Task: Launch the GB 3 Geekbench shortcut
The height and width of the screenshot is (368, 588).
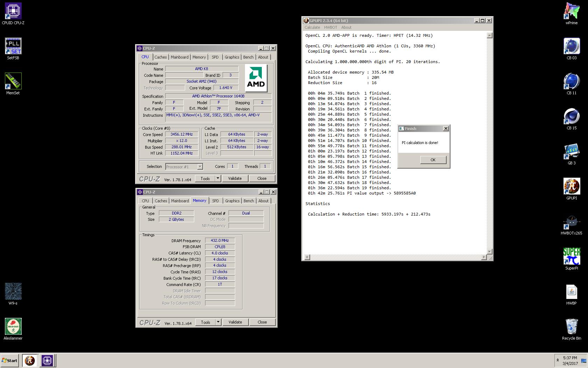Action: pos(572,154)
